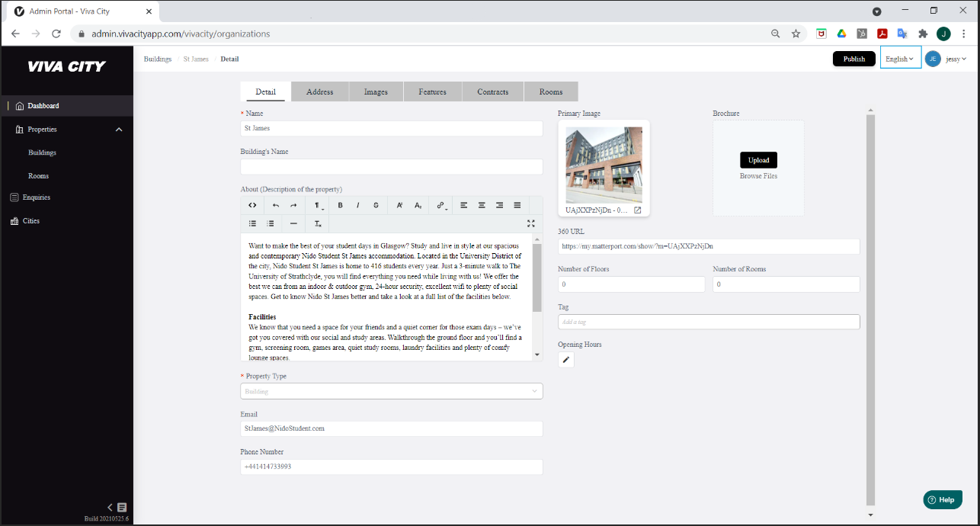This screenshot has width=980, height=526.
Task: Reload the page
Action: coord(56,34)
